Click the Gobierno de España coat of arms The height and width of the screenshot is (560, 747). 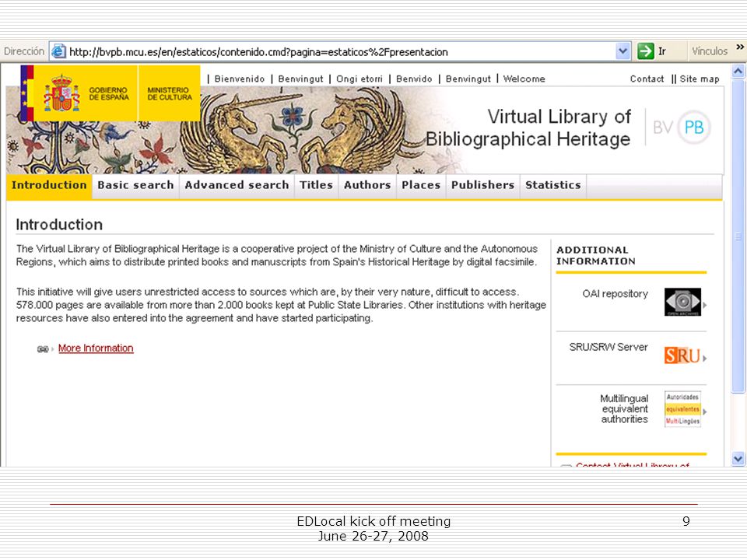coord(61,93)
